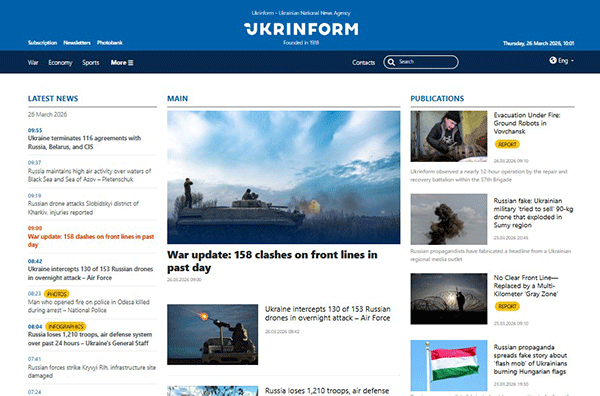The height and width of the screenshot is (396, 600).
Task: Open the MAIN section heading
Action: [x=178, y=99]
